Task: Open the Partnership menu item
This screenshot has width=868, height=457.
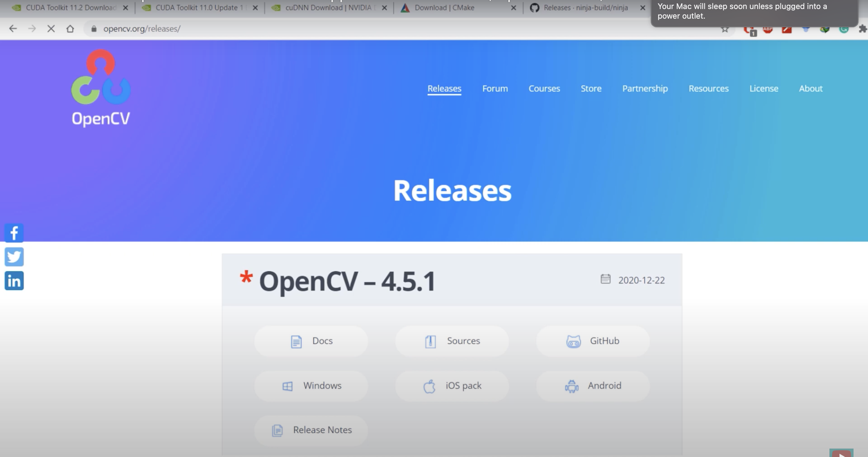Action: click(x=645, y=89)
